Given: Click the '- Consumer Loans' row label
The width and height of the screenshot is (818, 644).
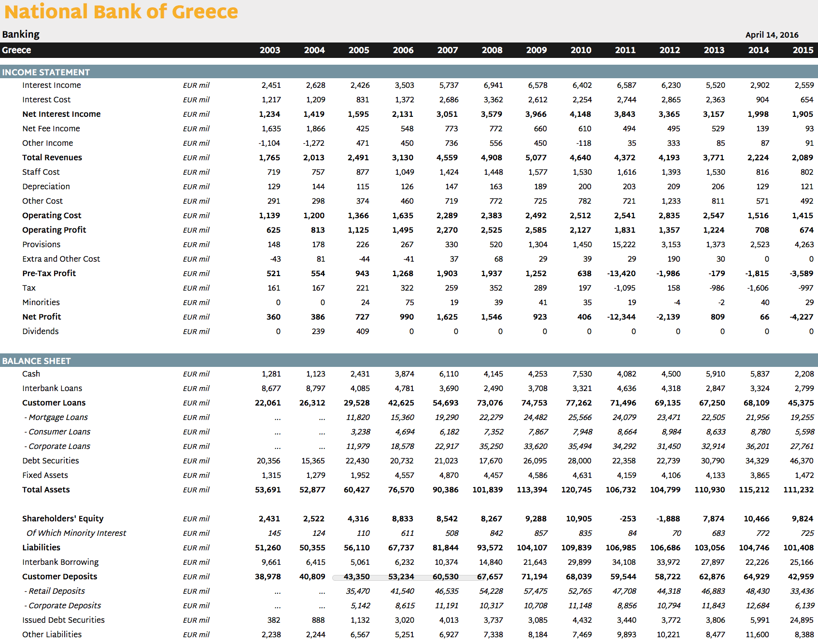Looking at the screenshot, I should pyautogui.click(x=57, y=432).
